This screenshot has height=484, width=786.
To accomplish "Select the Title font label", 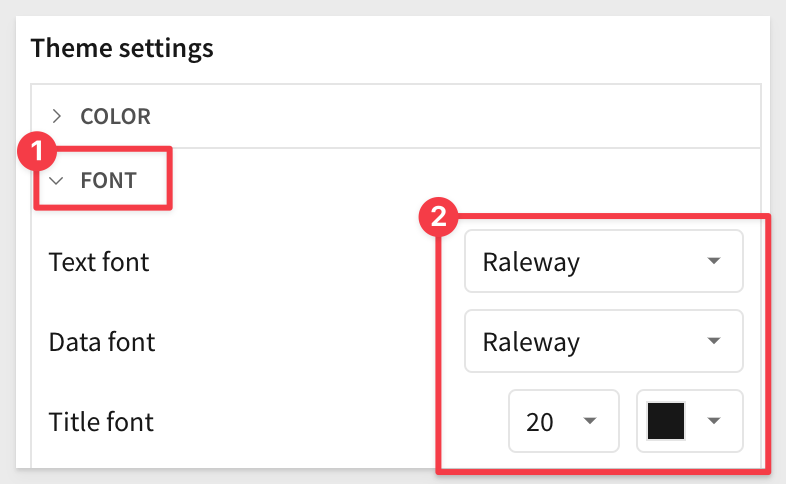I will [x=101, y=422].
